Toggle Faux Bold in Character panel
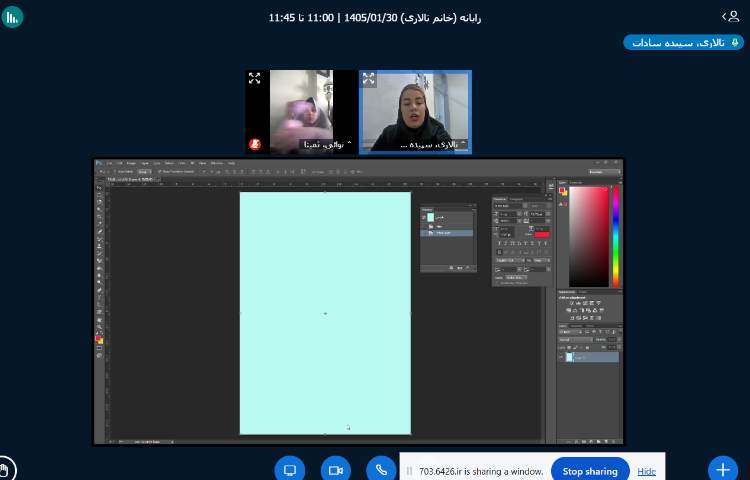This screenshot has width=750, height=480. [x=499, y=243]
